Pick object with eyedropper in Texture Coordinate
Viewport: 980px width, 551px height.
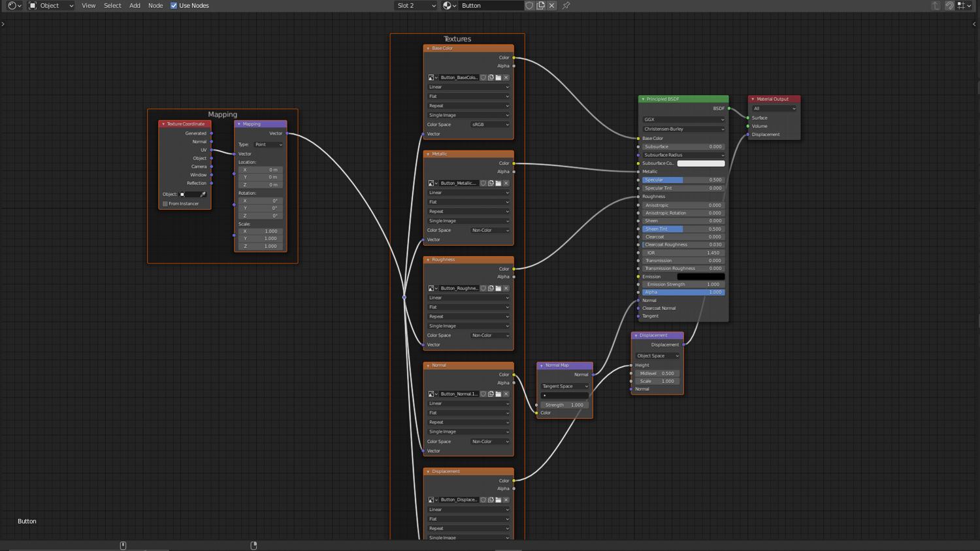(203, 194)
